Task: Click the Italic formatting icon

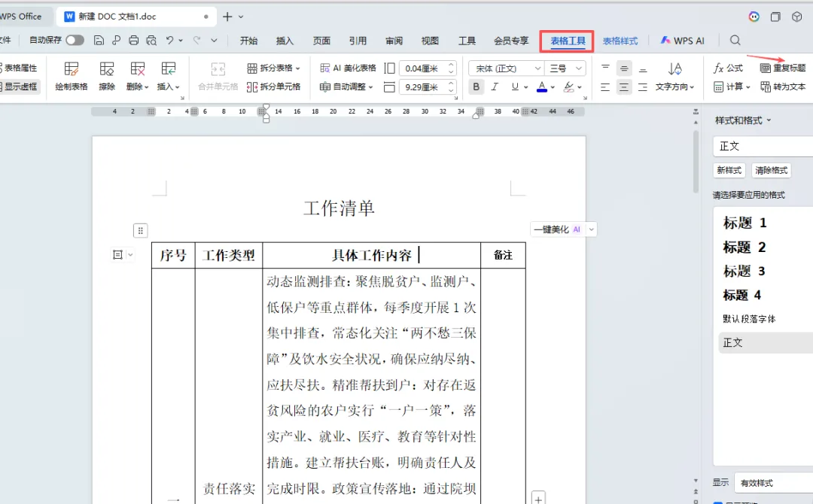Action: (495, 87)
